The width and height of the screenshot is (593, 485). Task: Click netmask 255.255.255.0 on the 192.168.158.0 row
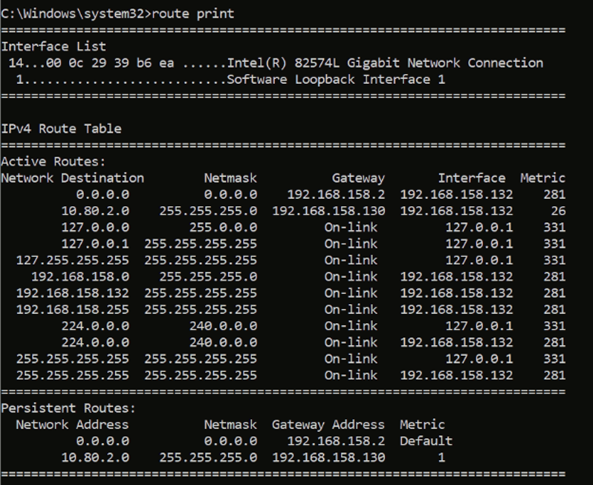pyautogui.click(x=208, y=277)
